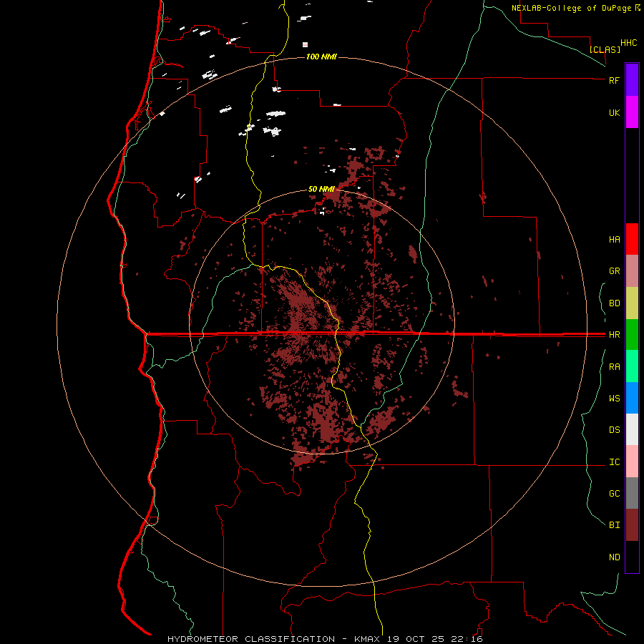Viewport: 644px width, 644px height.
Task: Click the RA legend label
Action: pyautogui.click(x=614, y=367)
